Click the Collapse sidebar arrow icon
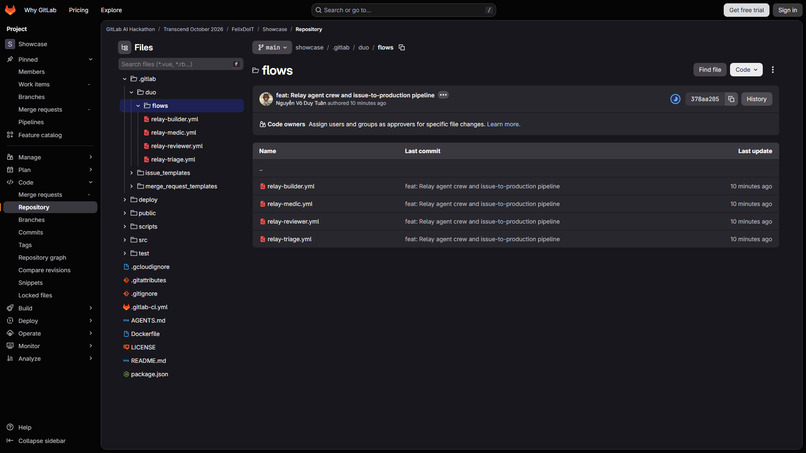The height and width of the screenshot is (453, 806). coord(10,441)
